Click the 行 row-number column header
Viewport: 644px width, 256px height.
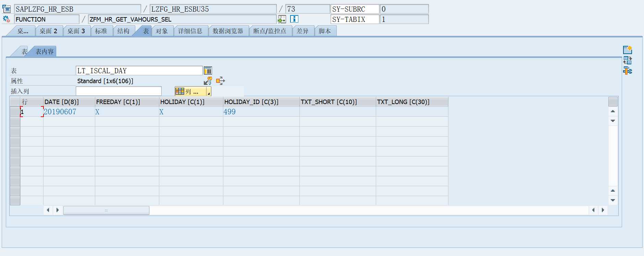coord(32,102)
